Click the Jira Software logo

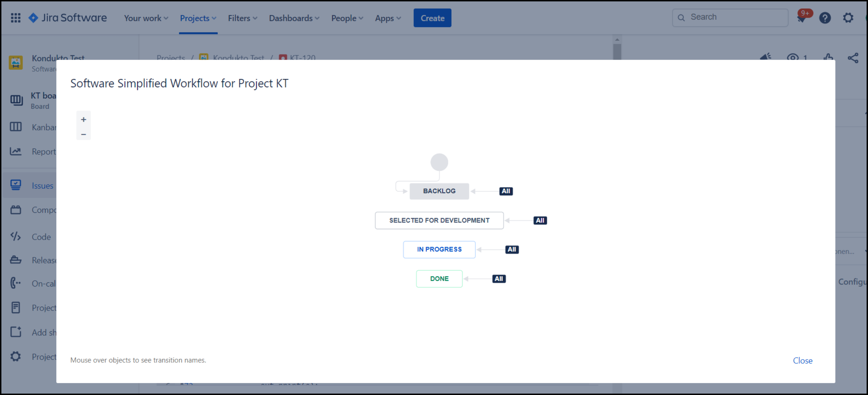pos(68,18)
